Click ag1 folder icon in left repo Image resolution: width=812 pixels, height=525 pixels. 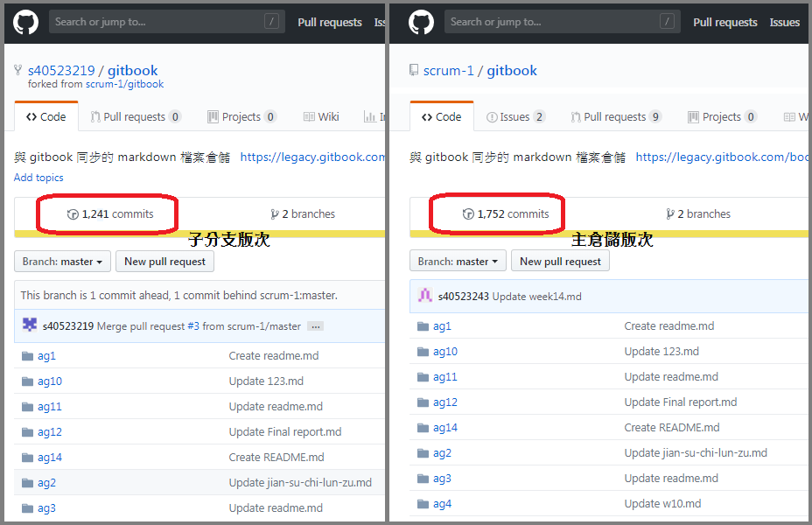point(27,356)
